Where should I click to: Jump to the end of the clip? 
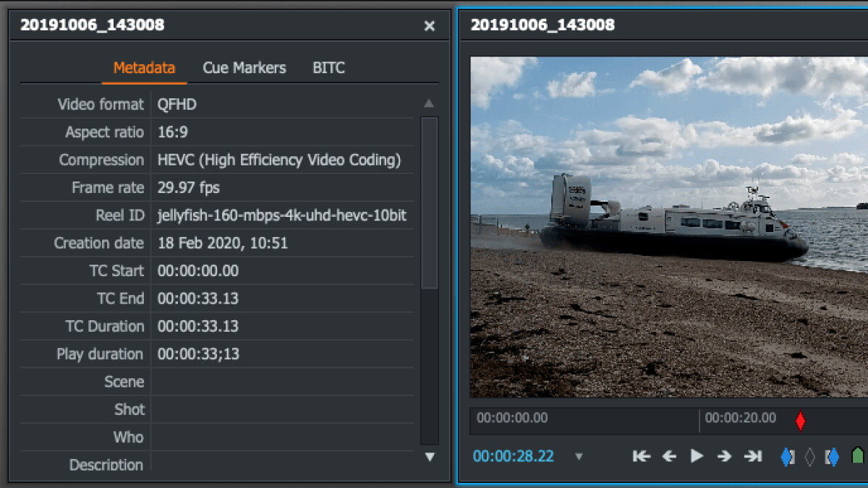pos(753,456)
